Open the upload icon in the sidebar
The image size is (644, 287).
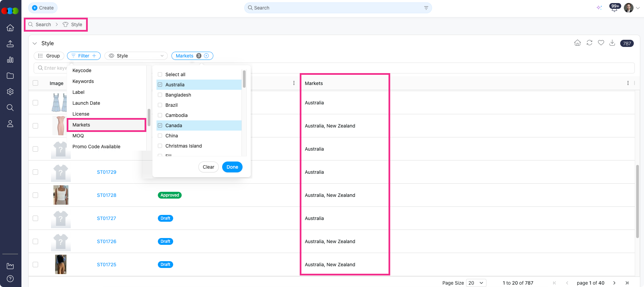tap(10, 44)
